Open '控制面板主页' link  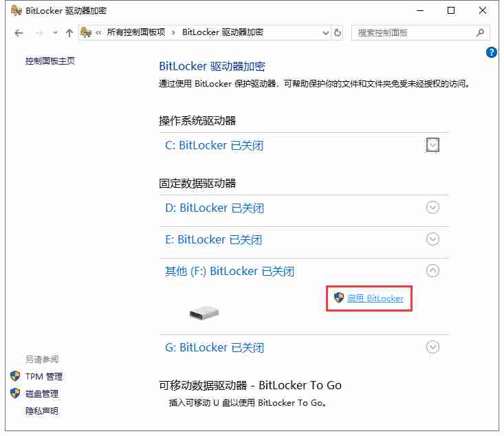(50, 61)
